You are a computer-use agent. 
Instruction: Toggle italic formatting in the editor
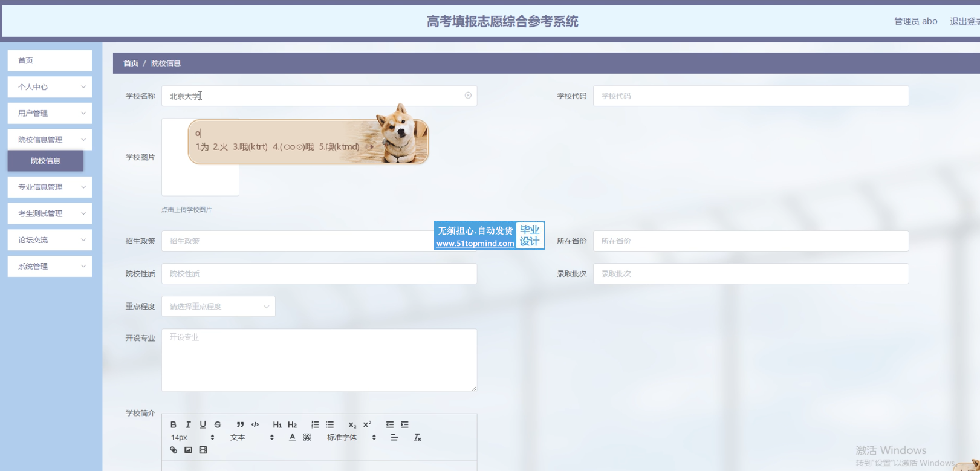point(188,424)
